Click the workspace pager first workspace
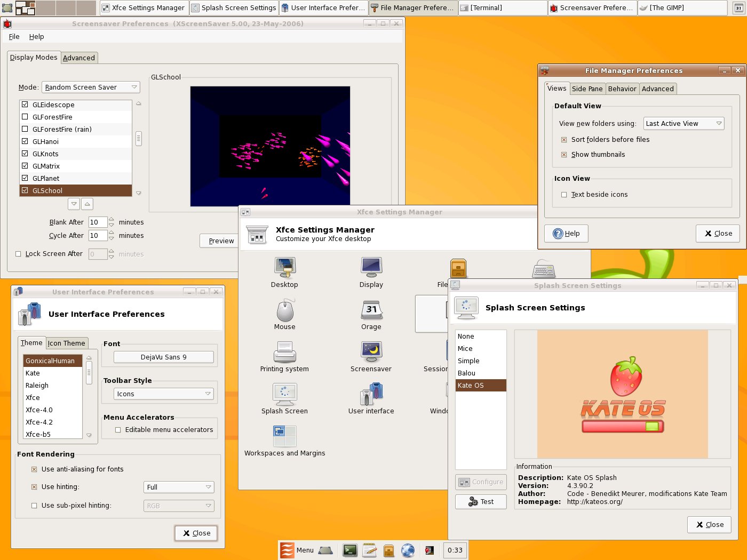The width and height of the screenshot is (747, 560). 25,7
